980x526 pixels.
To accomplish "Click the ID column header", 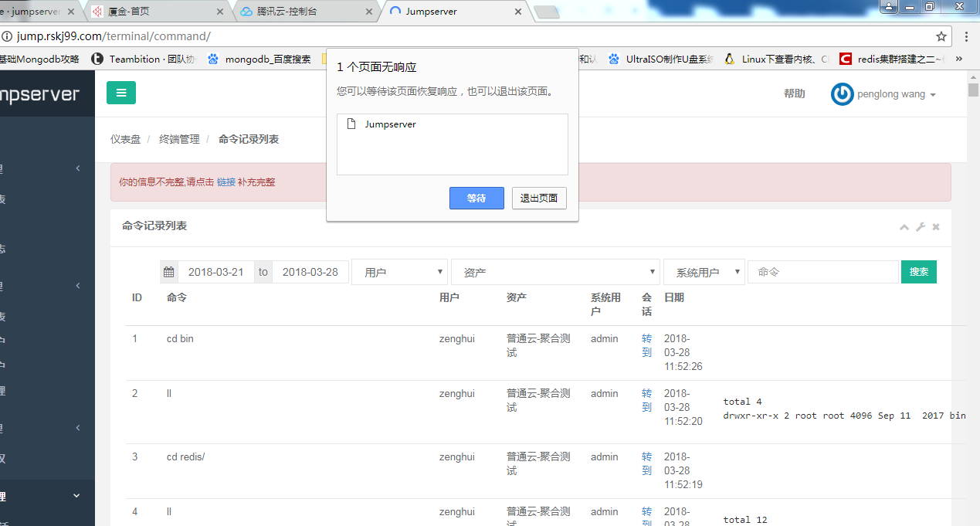I will pos(137,297).
